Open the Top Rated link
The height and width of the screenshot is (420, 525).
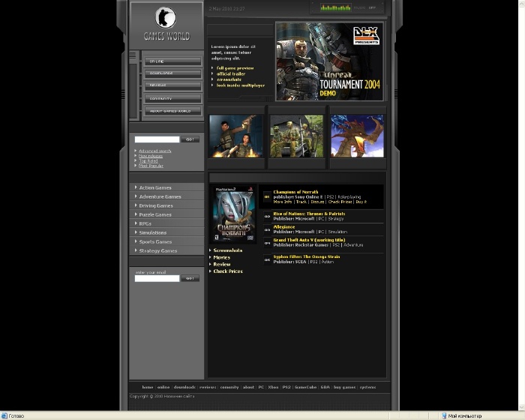pyautogui.click(x=148, y=160)
